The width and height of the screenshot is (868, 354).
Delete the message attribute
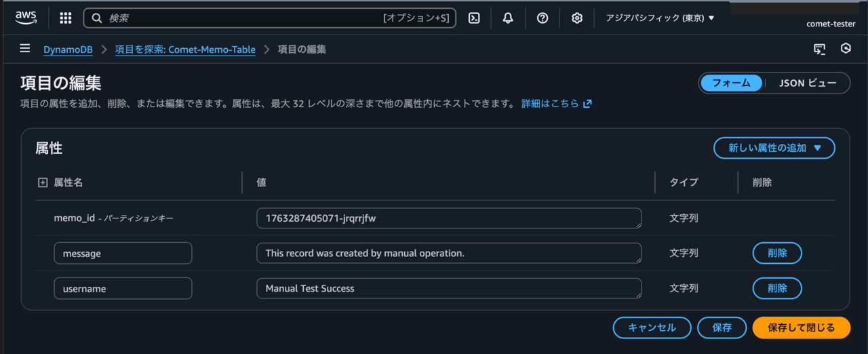tap(777, 253)
